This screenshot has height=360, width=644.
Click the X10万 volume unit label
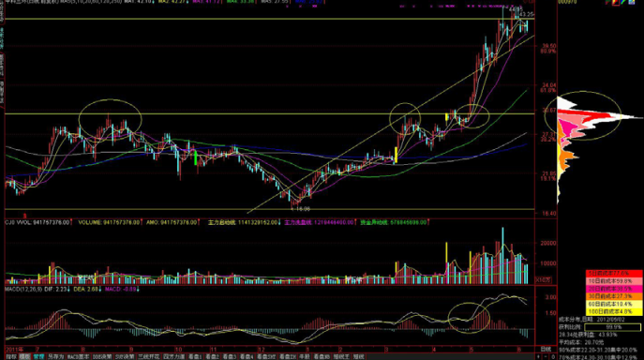click(544, 280)
